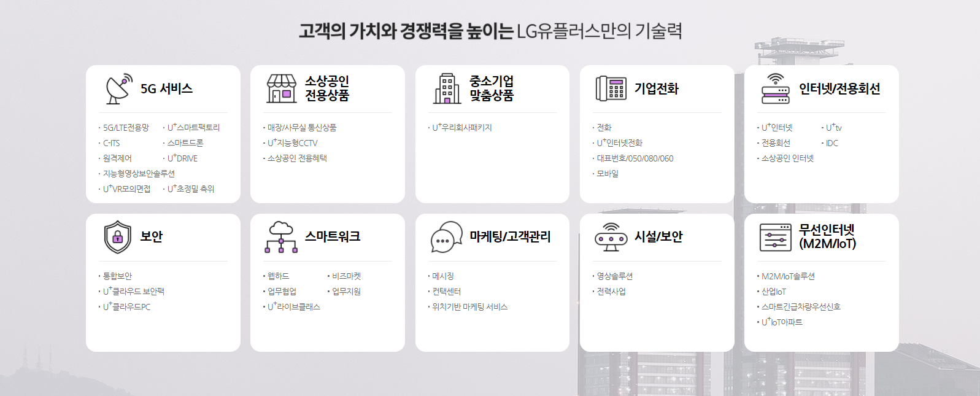Click the 중소기업 맞춤상품 building icon
The width and height of the screenshot is (980, 396).
[x=447, y=88]
